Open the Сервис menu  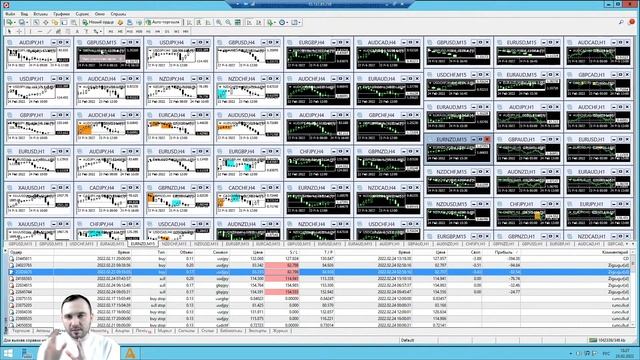82,14
